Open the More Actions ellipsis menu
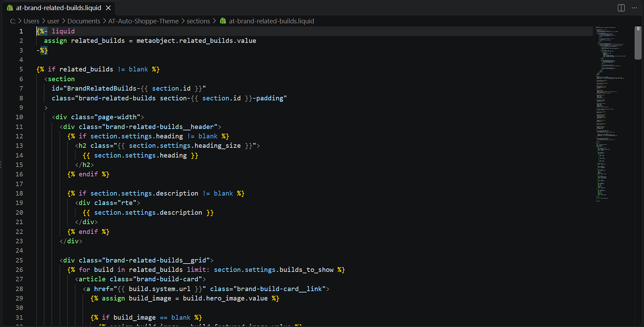644x327 pixels. (x=634, y=8)
